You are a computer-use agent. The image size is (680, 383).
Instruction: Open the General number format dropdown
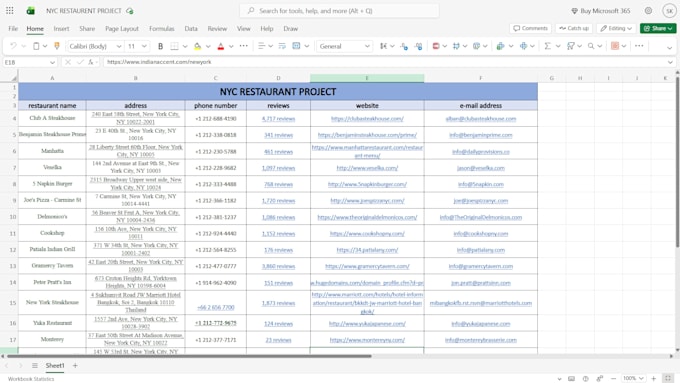click(367, 46)
